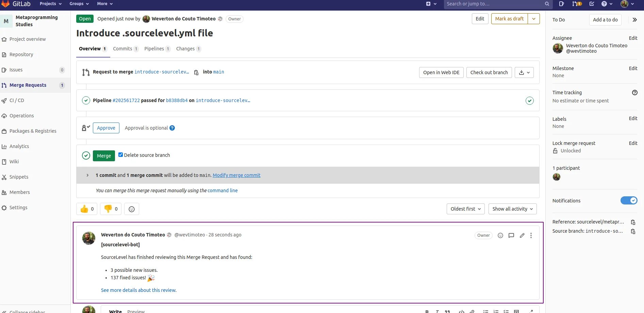This screenshot has width=644, height=313.
Task: Click the approval optional help icon
Action: point(172,128)
